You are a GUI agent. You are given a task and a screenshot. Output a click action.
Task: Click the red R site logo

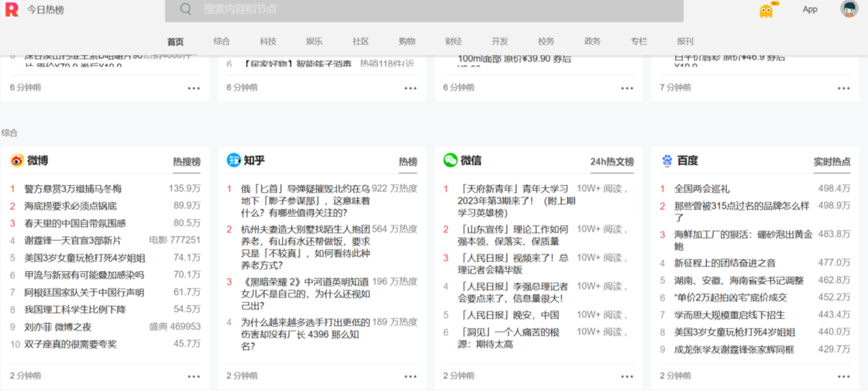tap(12, 9)
